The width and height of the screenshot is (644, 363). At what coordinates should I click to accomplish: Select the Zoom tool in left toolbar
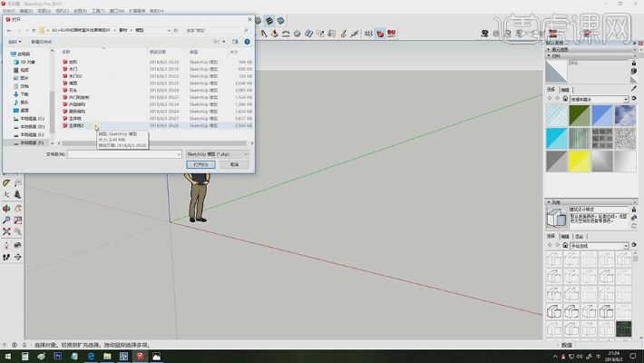coord(6,220)
